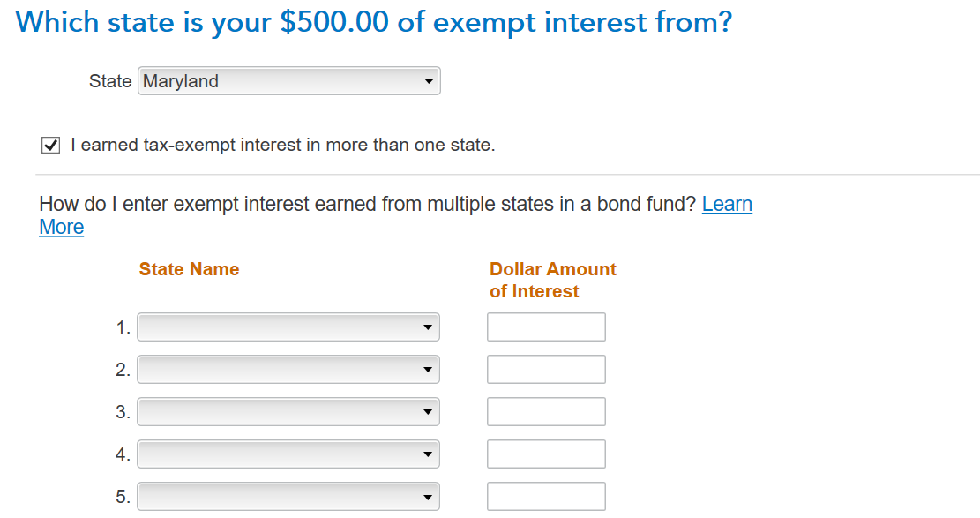
Task: Click the row number '1.' label
Action: [x=123, y=328]
